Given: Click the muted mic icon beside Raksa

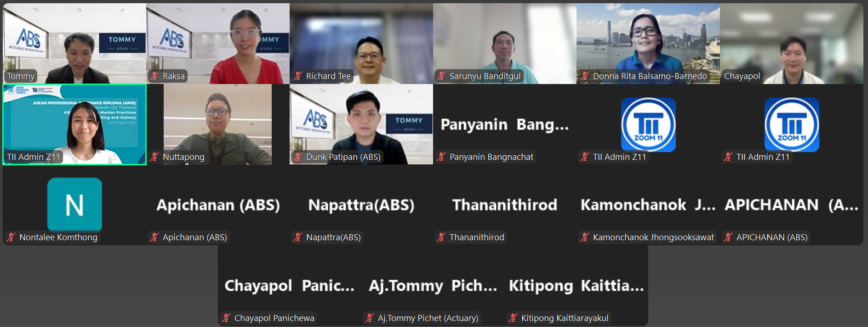Looking at the screenshot, I should [155, 76].
